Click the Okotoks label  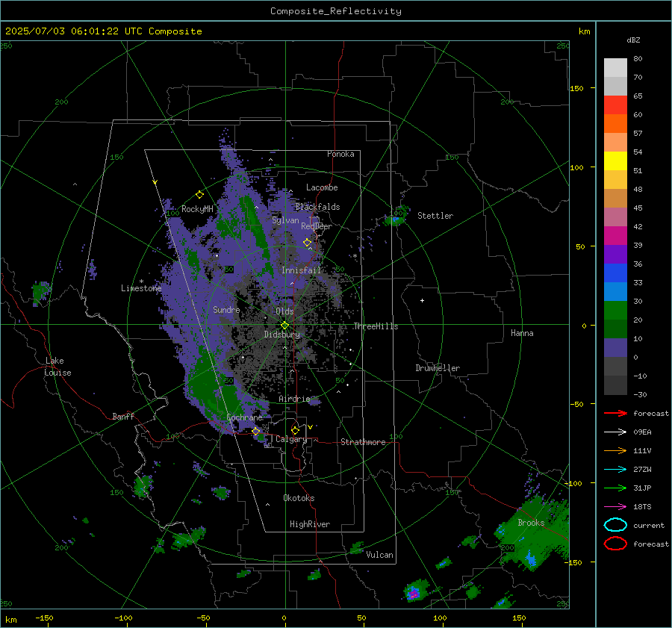point(299,498)
